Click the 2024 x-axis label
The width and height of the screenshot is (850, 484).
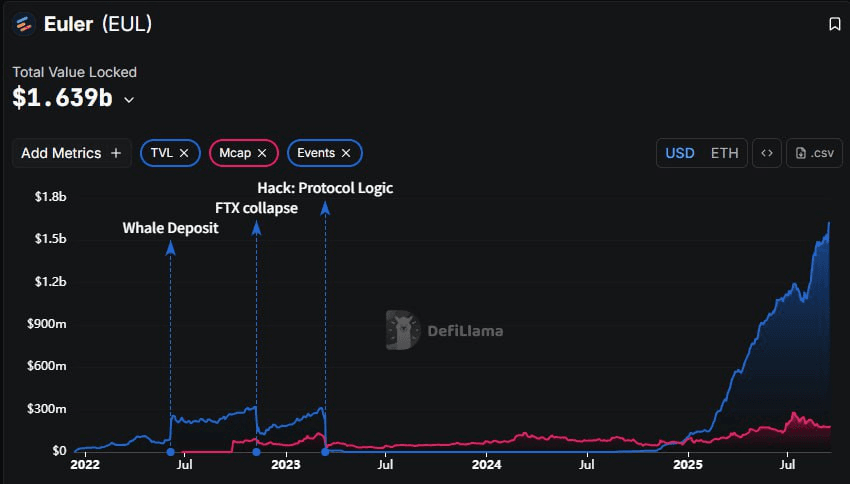click(486, 465)
